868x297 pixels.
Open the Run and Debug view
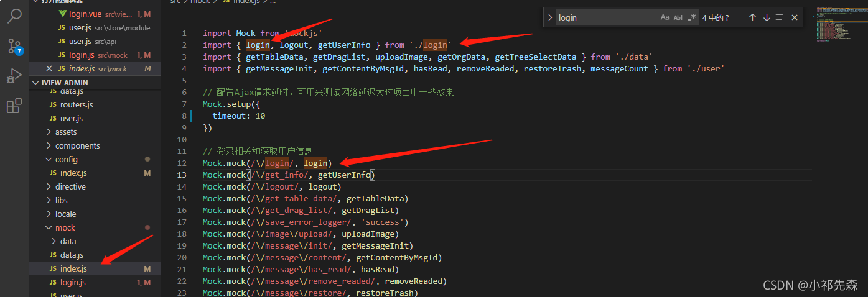tap(14, 76)
